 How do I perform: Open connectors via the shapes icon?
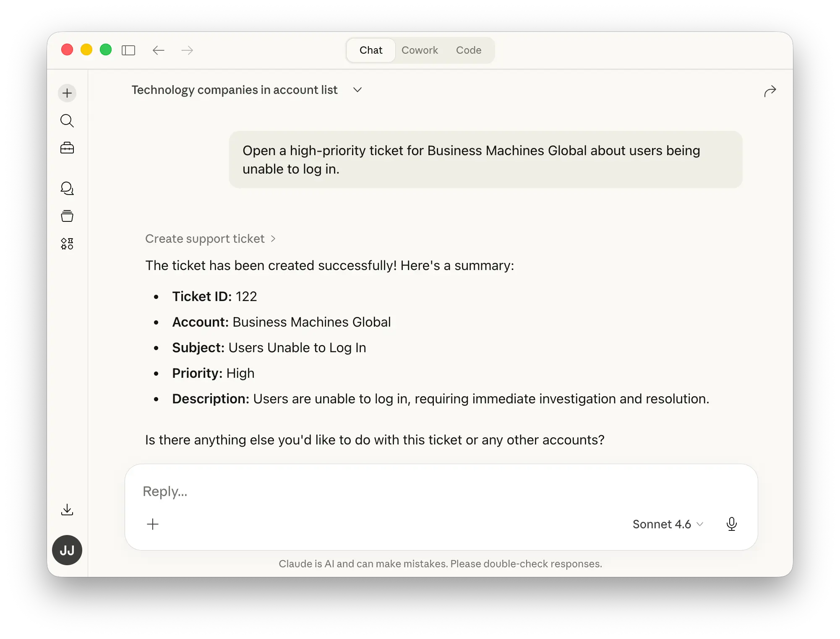click(67, 244)
